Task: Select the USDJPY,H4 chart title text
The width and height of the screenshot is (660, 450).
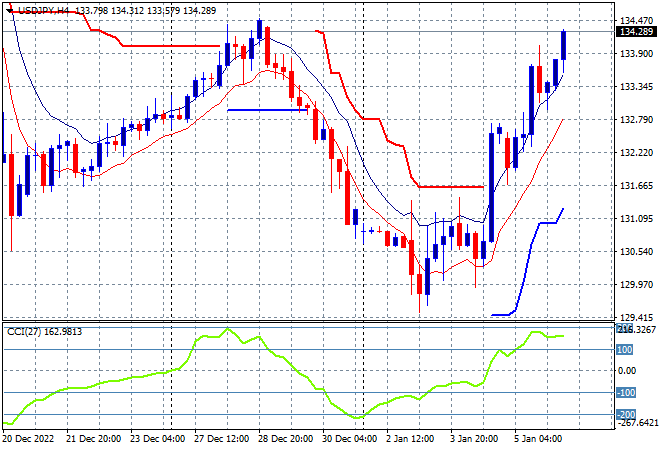Action: pos(43,11)
